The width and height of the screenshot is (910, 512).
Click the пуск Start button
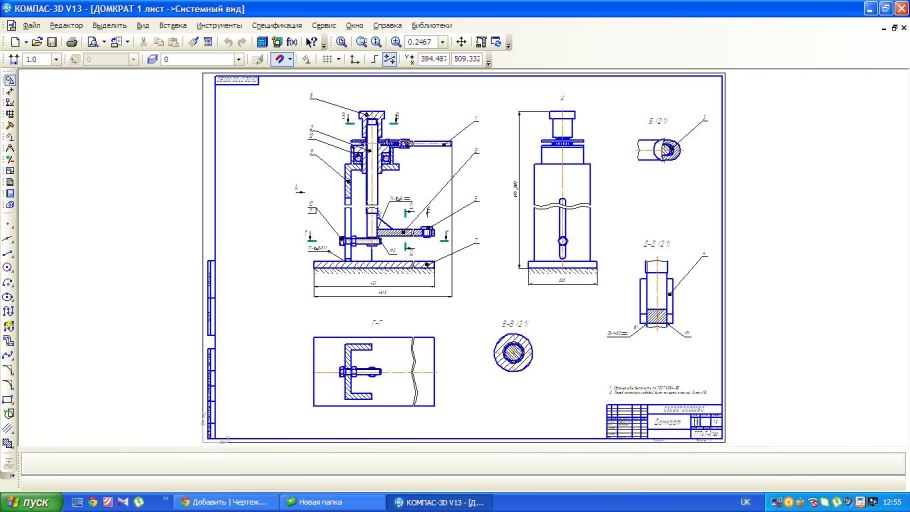(x=30, y=501)
